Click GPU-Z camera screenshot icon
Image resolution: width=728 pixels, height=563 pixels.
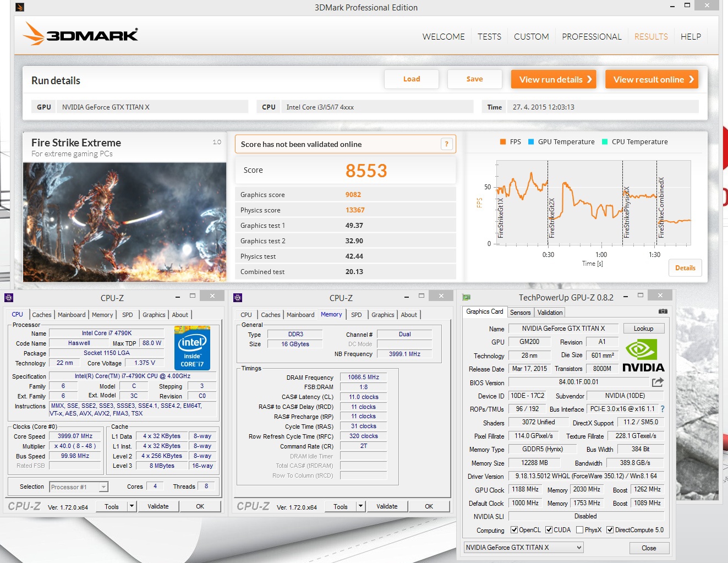(663, 311)
